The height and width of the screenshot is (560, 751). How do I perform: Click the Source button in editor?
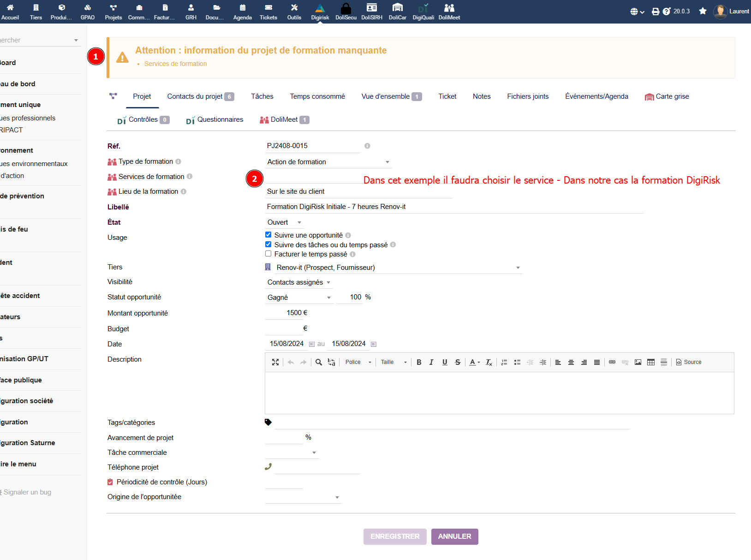click(x=689, y=362)
